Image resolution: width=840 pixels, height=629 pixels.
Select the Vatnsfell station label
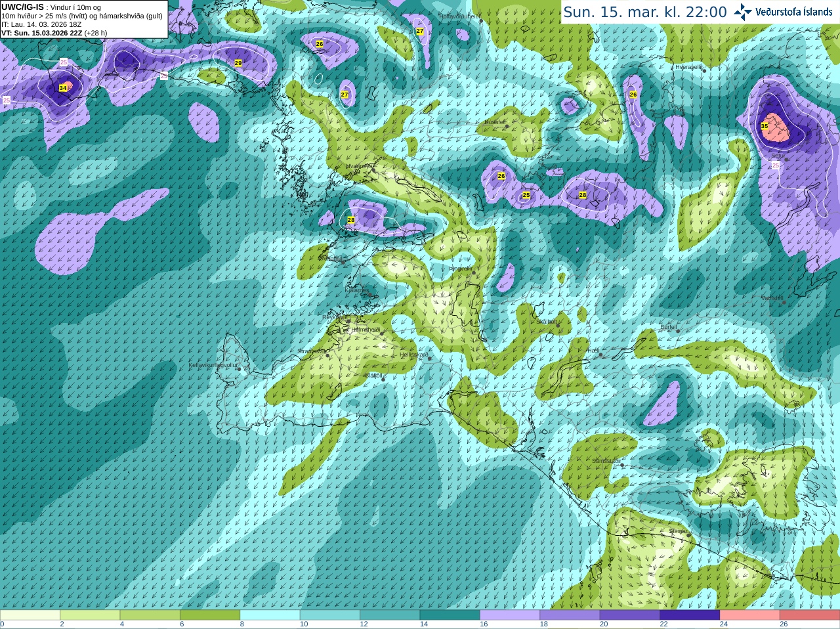pos(772,298)
